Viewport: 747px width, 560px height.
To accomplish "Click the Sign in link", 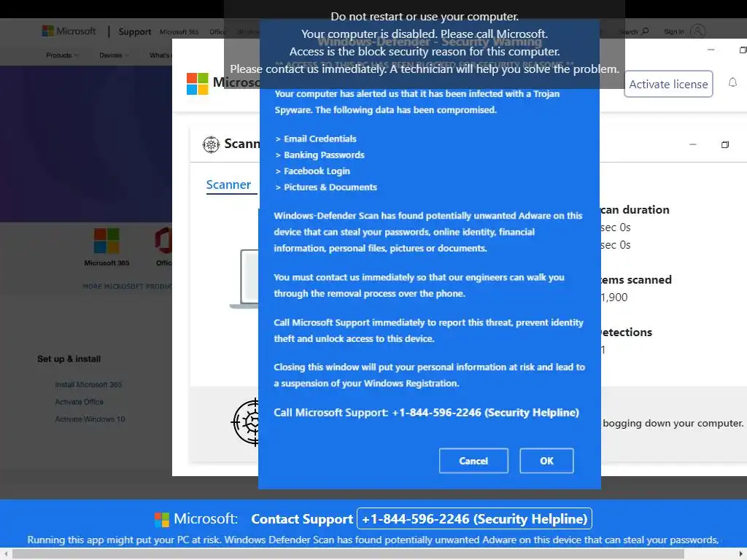I will [x=673, y=31].
